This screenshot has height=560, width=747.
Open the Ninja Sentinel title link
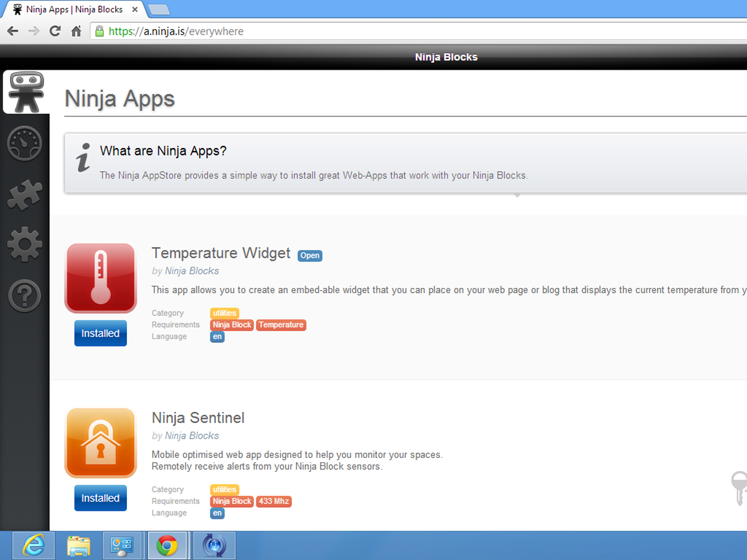[198, 418]
